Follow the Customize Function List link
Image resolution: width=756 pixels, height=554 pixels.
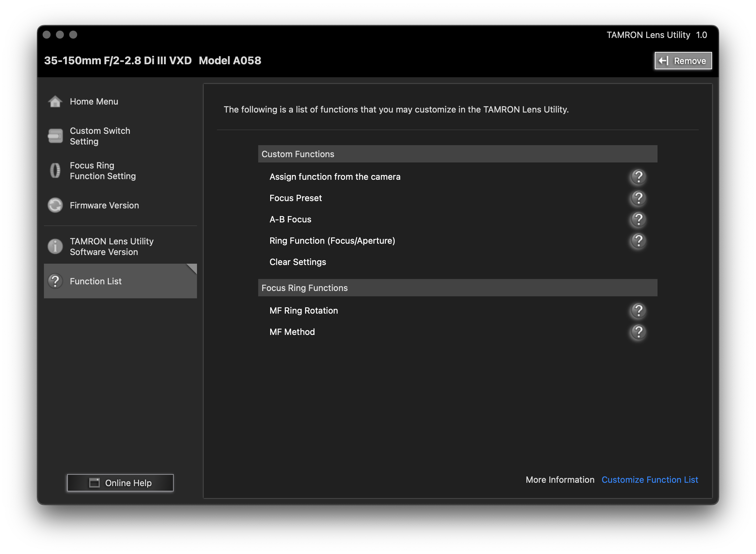[x=650, y=479]
